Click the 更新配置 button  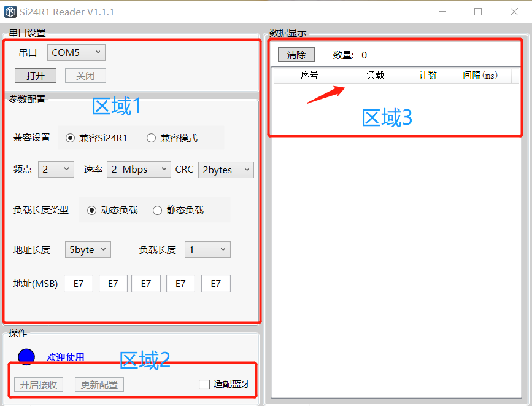pyautogui.click(x=99, y=385)
